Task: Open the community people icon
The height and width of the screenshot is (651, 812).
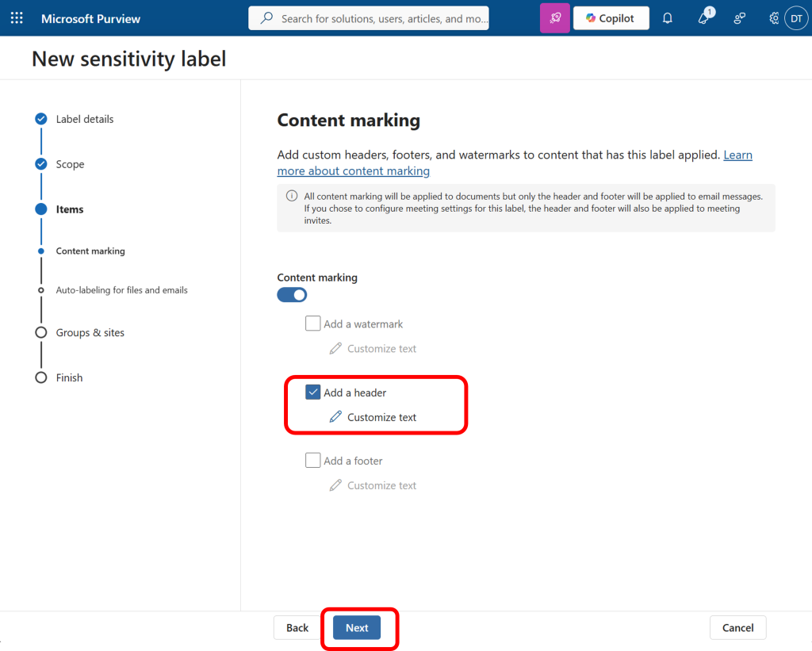Action: tap(739, 19)
